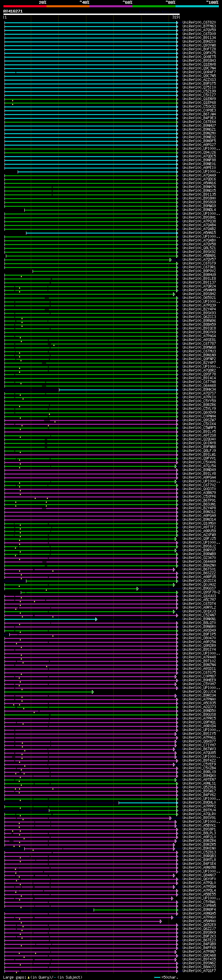This screenshot has height=980, width=222.
Task: Click the green ~80% legend color bar
Action: (154, 6)
